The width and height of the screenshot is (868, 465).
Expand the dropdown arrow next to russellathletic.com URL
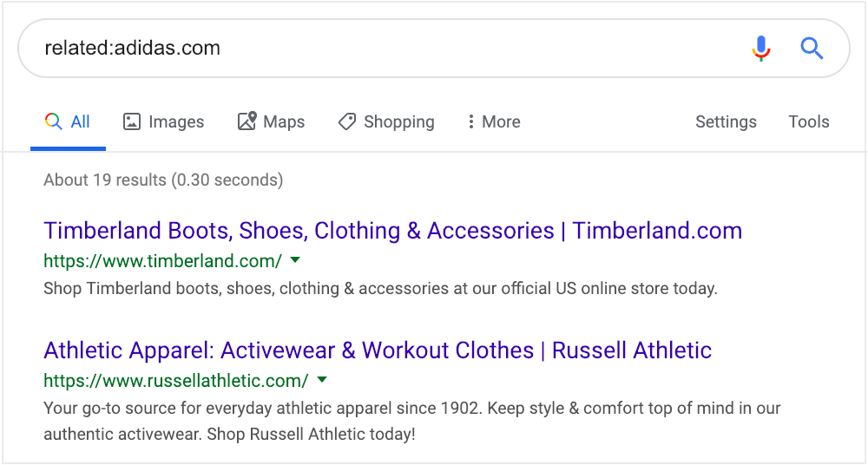tap(322, 380)
